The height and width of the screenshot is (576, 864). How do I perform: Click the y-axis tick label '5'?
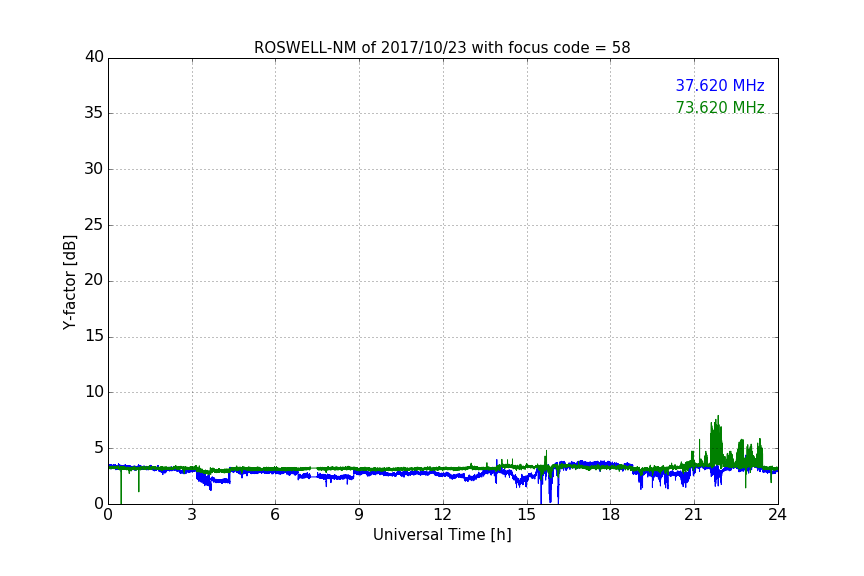[x=99, y=448]
